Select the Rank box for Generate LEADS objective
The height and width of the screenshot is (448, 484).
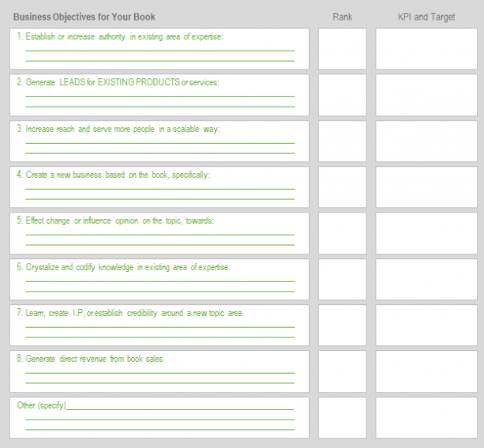pos(343,95)
